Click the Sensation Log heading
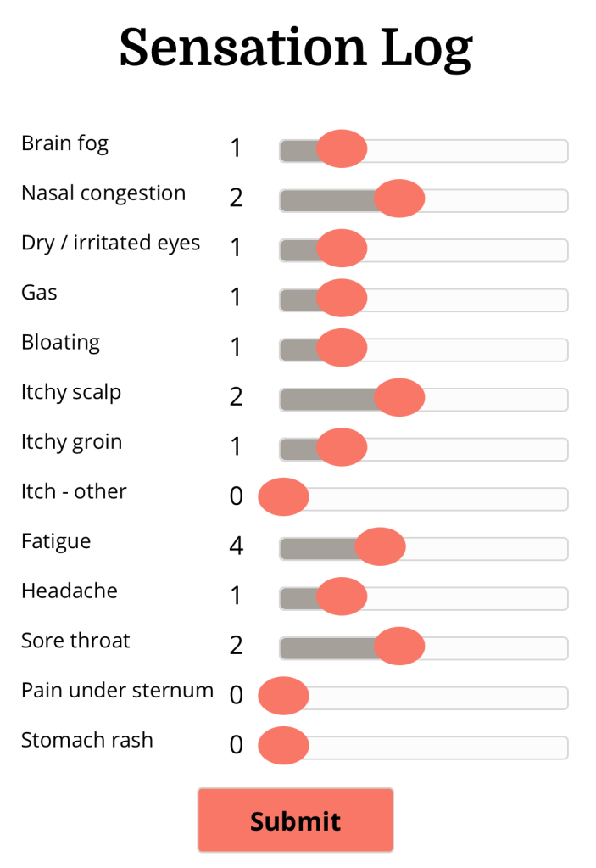The image size is (596, 868). click(x=295, y=48)
